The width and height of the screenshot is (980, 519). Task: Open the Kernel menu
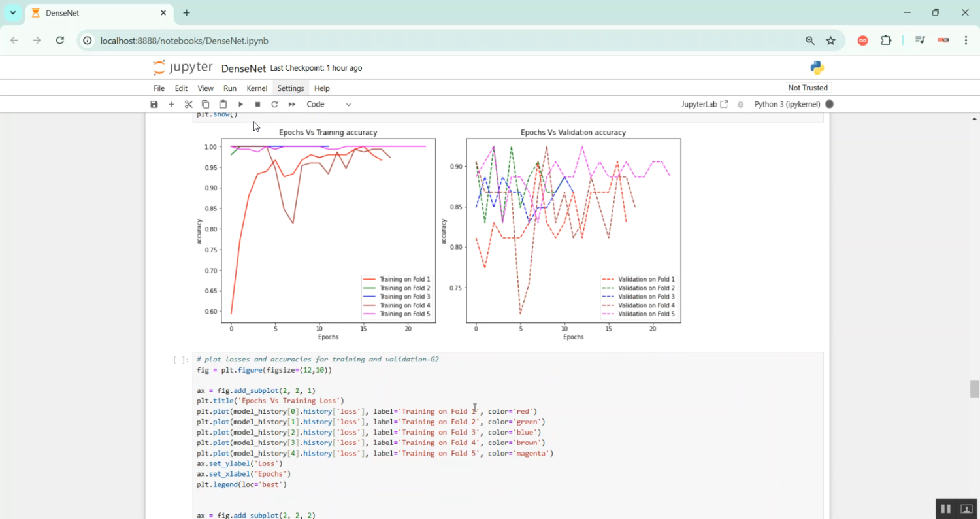[257, 88]
